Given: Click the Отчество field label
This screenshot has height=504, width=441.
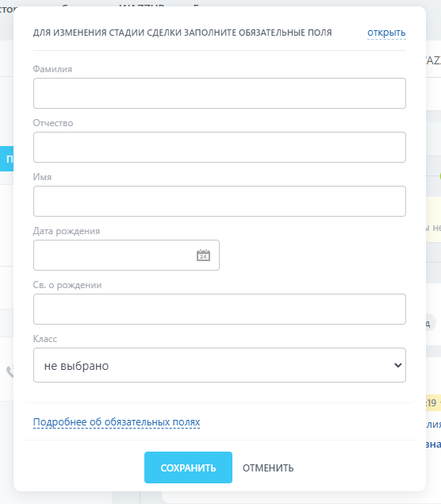Looking at the screenshot, I should point(53,123).
